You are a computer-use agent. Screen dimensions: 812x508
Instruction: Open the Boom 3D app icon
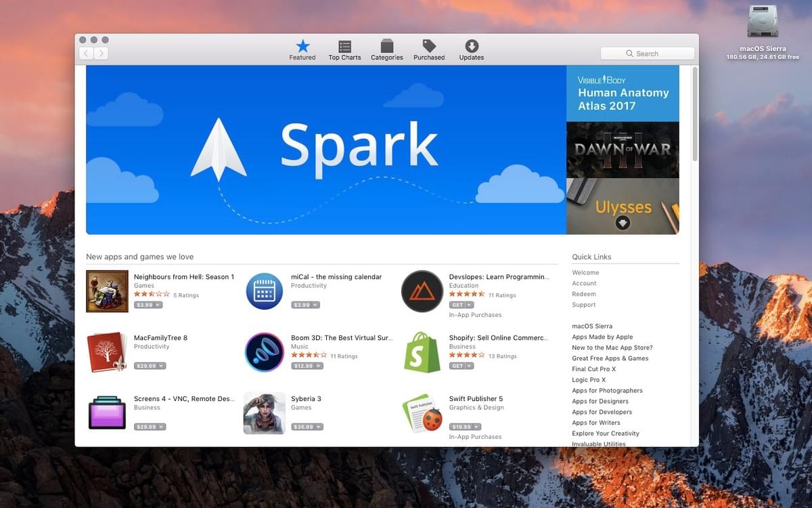[264, 352]
